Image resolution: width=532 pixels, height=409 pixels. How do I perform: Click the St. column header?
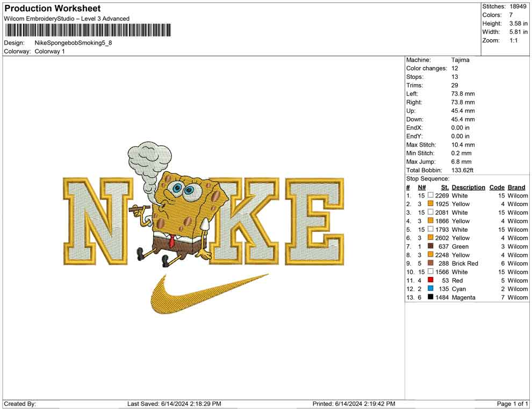point(445,187)
